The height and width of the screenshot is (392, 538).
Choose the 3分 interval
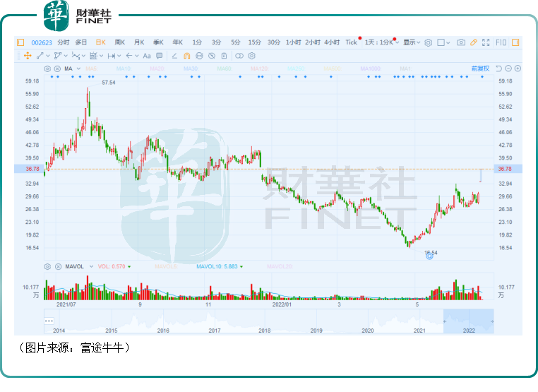pyautogui.click(x=216, y=42)
